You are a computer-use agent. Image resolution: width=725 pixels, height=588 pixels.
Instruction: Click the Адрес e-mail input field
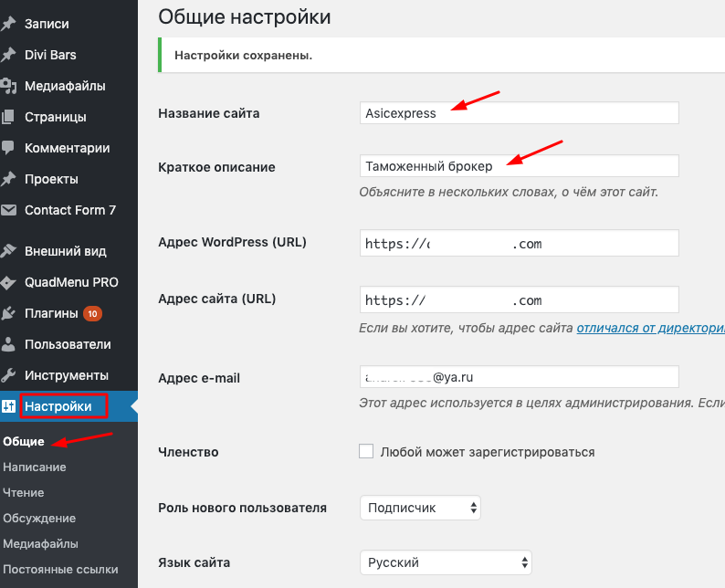(520, 377)
